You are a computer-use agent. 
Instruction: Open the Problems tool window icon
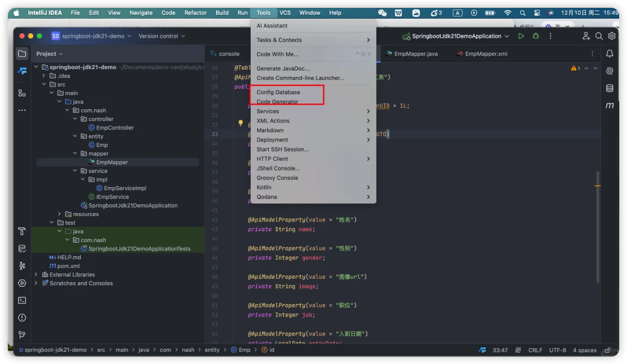coord(22,317)
